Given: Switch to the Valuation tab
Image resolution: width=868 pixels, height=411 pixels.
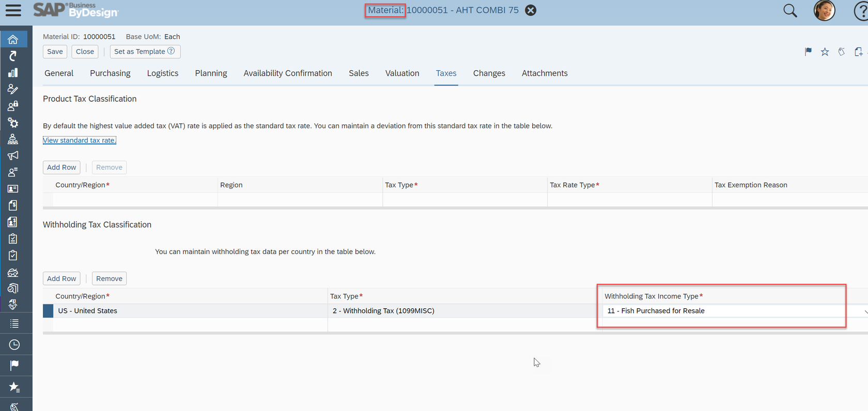Looking at the screenshot, I should point(402,73).
